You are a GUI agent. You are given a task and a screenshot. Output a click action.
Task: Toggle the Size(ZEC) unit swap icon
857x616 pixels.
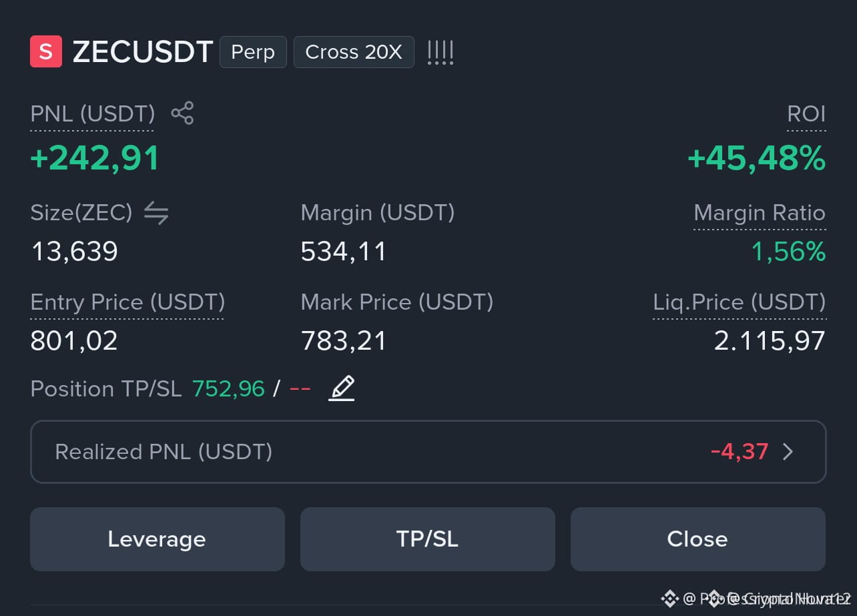[156, 213]
